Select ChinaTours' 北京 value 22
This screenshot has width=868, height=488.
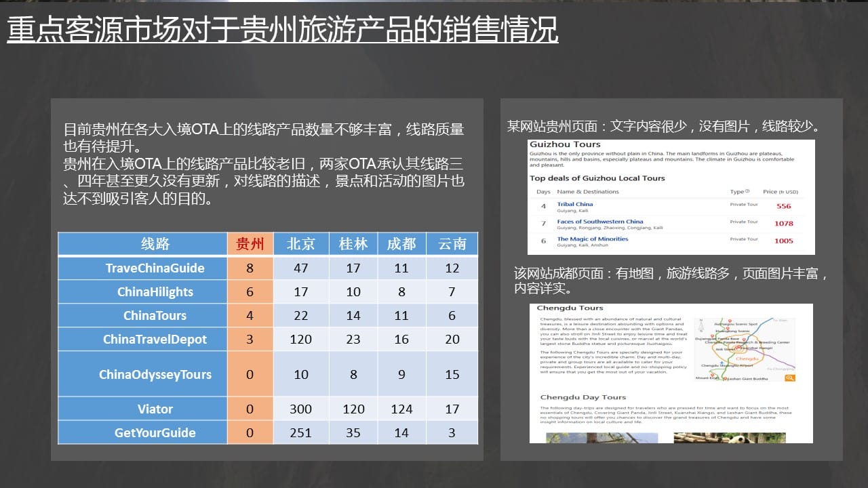point(301,315)
